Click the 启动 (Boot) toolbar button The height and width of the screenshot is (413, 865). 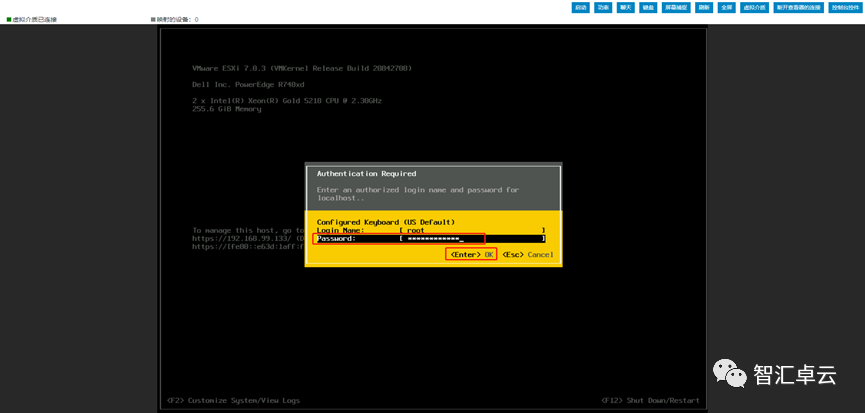pos(580,8)
